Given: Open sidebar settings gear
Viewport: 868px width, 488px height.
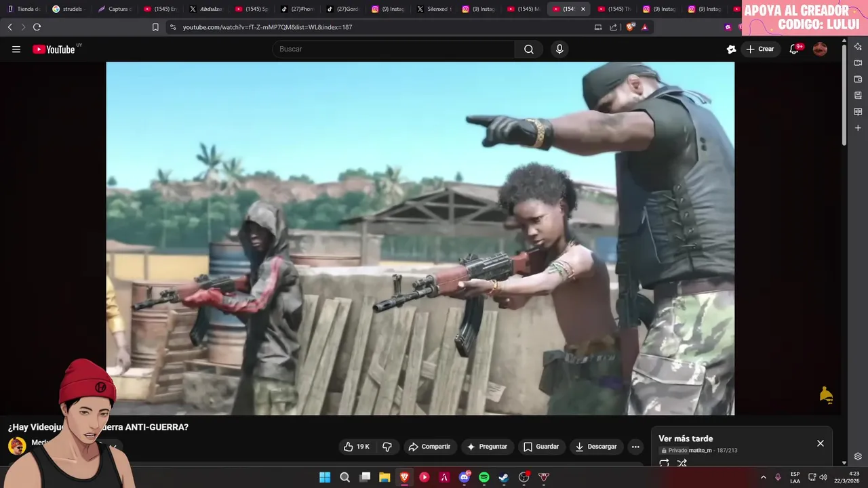Looking at the screenshot, I should tap(858, 456).
